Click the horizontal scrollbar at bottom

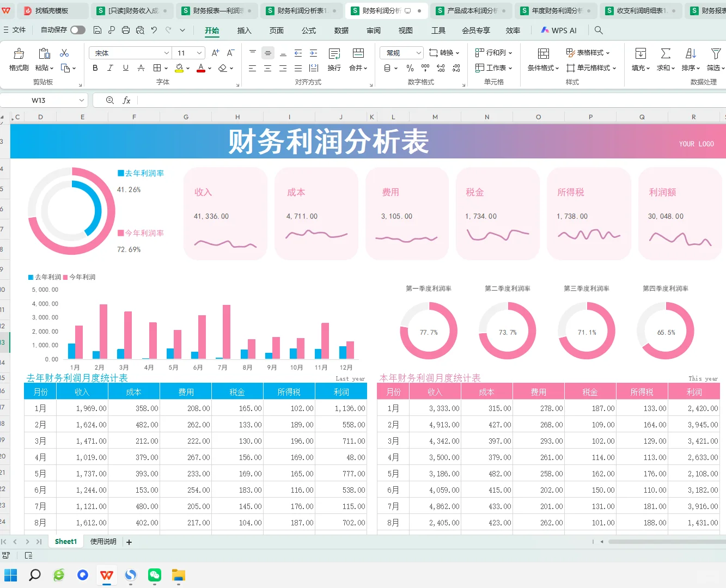coord(667,542)
